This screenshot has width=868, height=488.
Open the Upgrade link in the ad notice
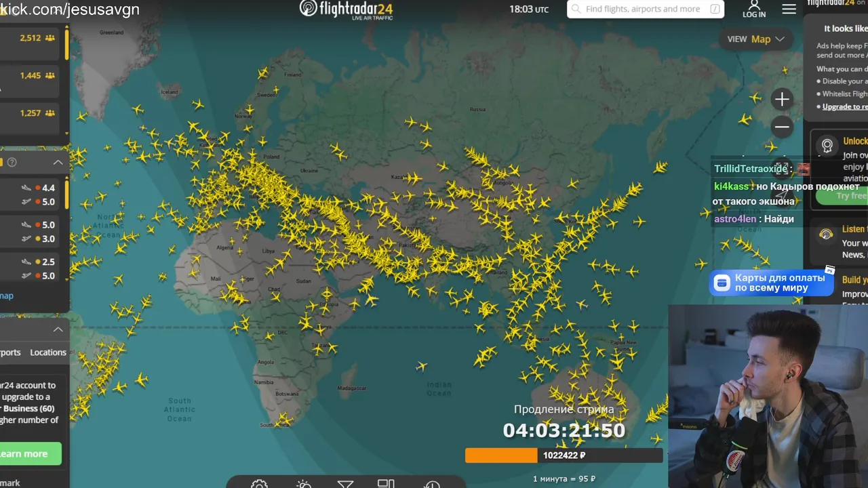coord(845,106)
